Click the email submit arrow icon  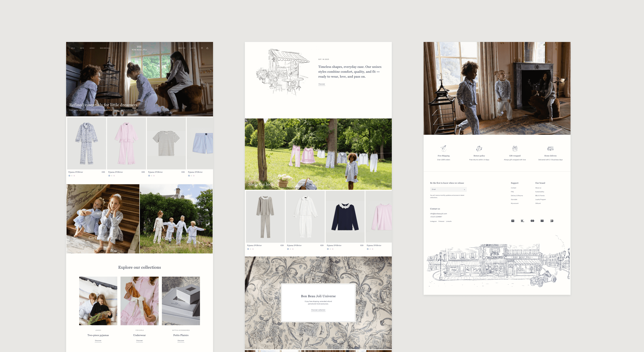click(x=464, y=189)
